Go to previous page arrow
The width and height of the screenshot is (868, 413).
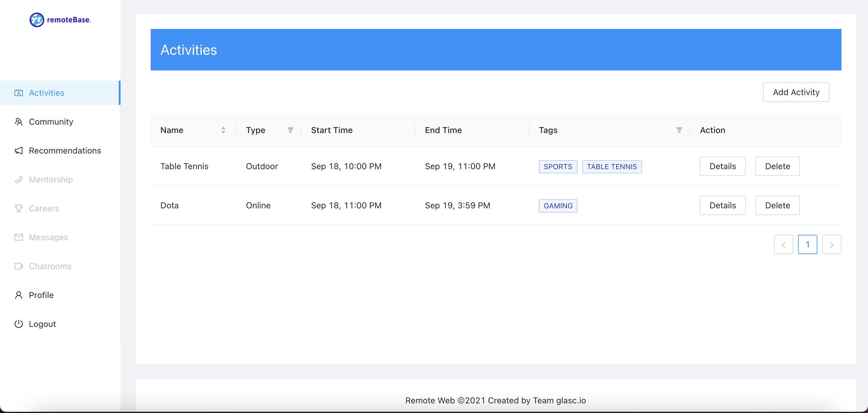coord(783,245)
